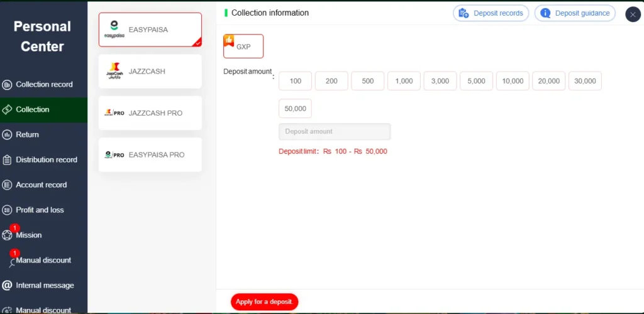The width and height of the screenshot is (644, 314).
Task: Click the Deposit limit Rs 100 - Rs 50,000 text
Action: click(333, 151)
